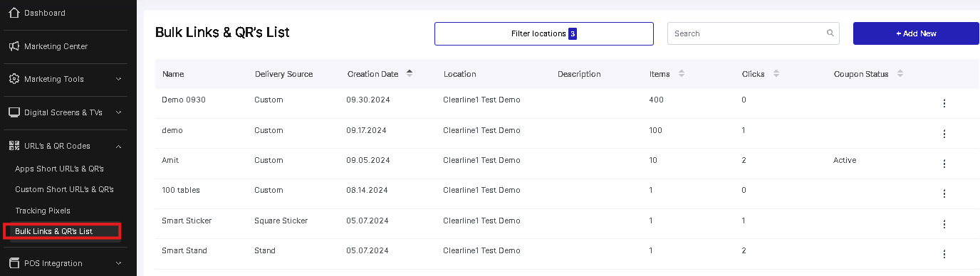The width and height of the screenshot is (980, 276).
Task: Click the Marketing Center megaphone icon
Action: click(x=14, y=46)
